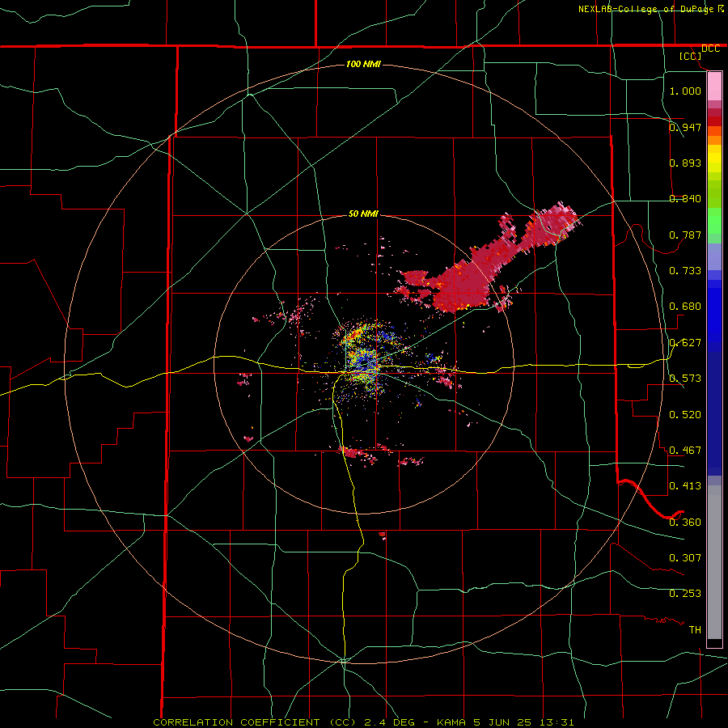Pick the gray band of the color scale
This screenshot has width=728, height=728.
point(714,562)
